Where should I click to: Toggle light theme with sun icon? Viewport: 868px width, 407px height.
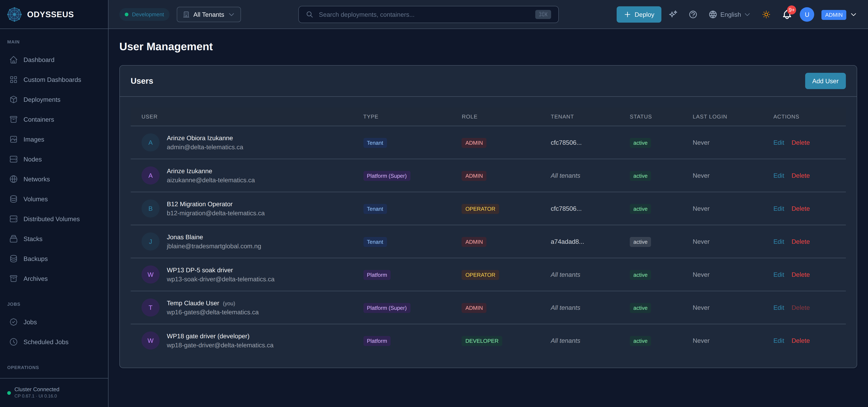coord(766,14)
